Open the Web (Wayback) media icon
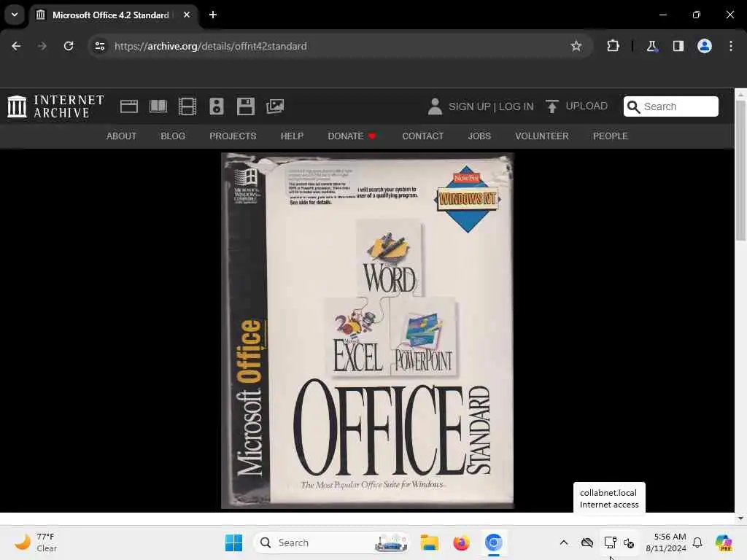Screen dimensions: 747x560 [128, 106]
